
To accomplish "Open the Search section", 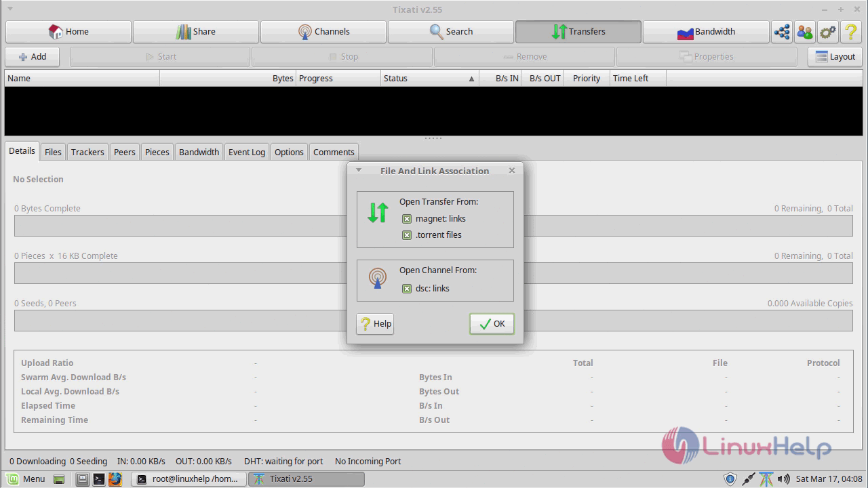I will click(451, 32).
